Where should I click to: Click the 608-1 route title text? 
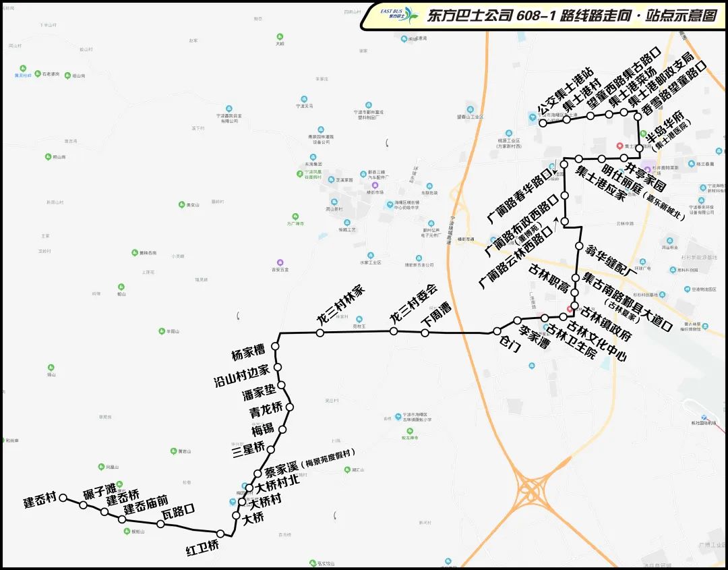(572, 16)
